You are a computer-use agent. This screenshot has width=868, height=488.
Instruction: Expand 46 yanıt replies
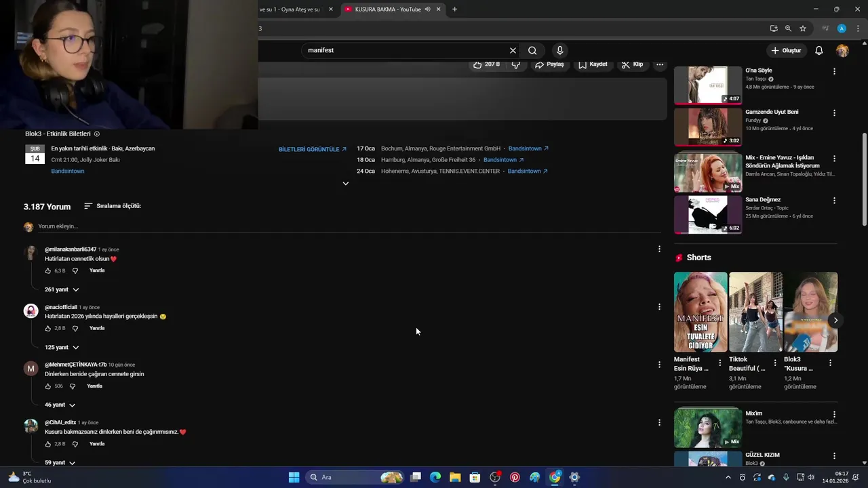tap(60, 405)
